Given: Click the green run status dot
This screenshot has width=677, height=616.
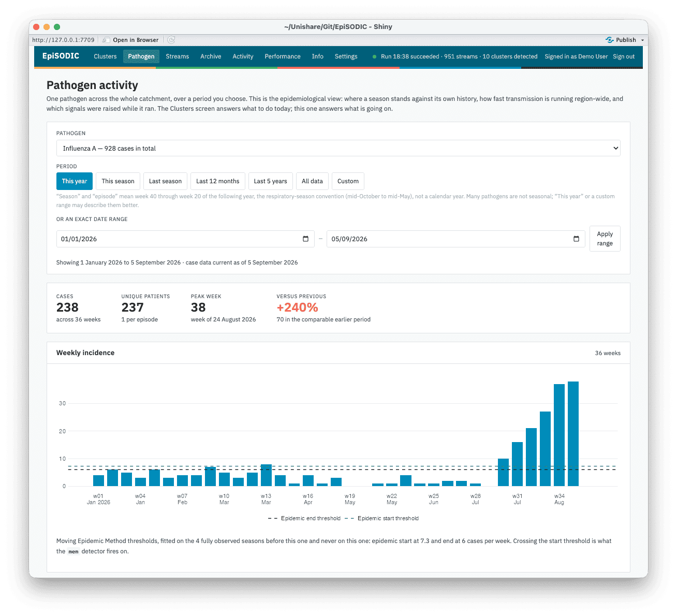Looking at the screenshot, I should (374, 56).
